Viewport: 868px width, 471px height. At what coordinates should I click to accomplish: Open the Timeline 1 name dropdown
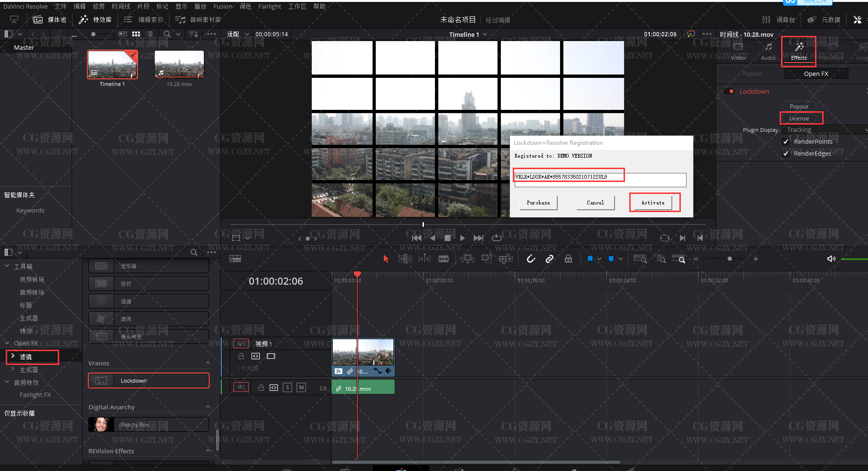468,34
